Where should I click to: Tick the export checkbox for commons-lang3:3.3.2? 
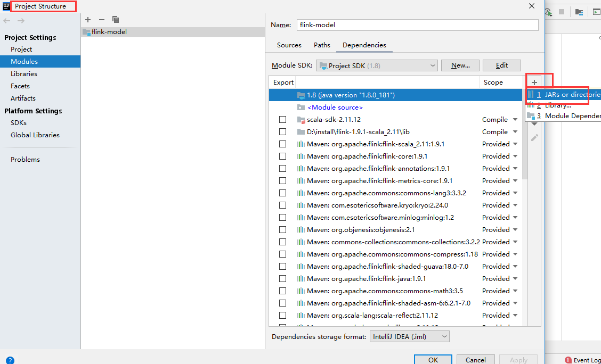tap(283, 193)
